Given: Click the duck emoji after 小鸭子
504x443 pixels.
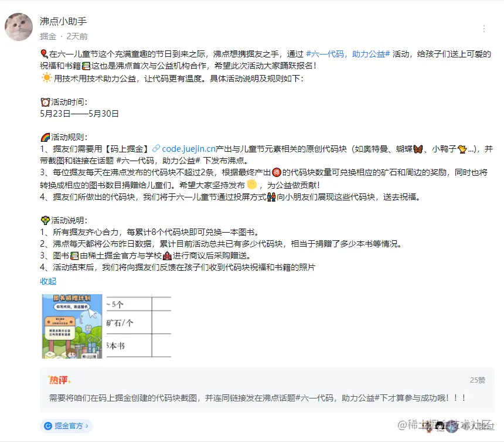Looking at the screenshot, I should click(462, 149).
